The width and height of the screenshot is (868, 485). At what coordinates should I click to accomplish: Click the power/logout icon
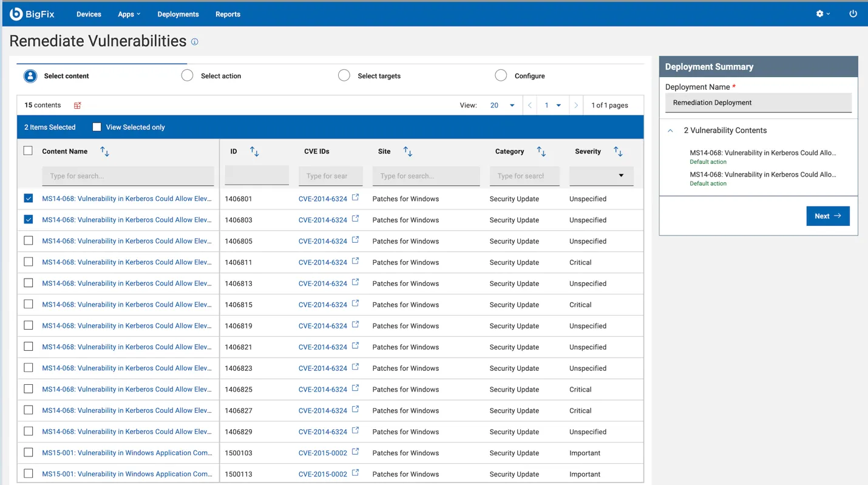point(853,13)
